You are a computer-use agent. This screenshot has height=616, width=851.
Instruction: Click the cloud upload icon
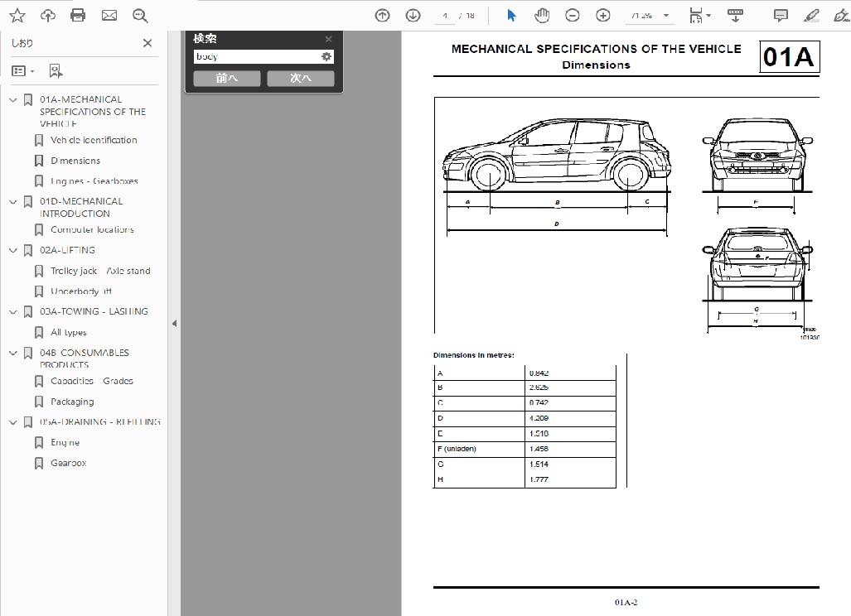[48, 16]
